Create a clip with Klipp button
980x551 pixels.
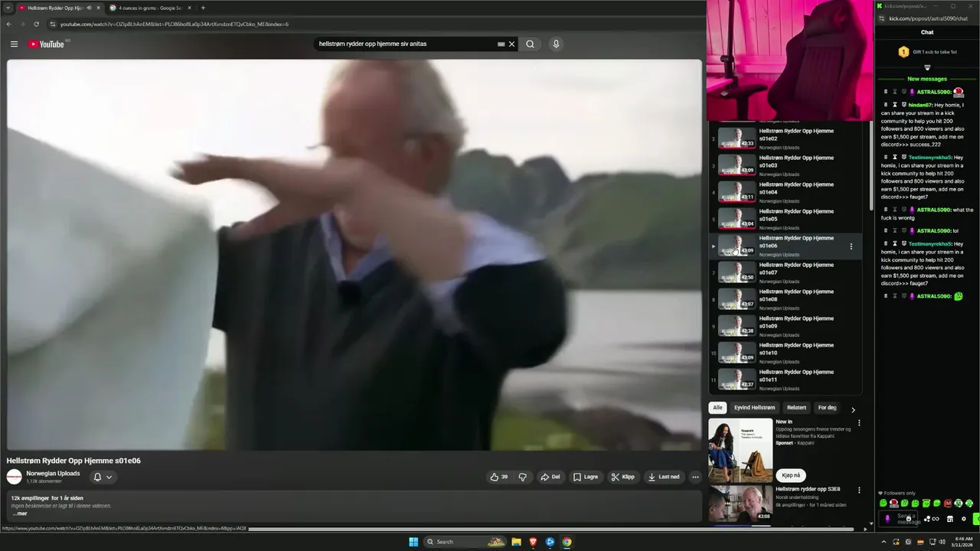(x=622, y=477)
